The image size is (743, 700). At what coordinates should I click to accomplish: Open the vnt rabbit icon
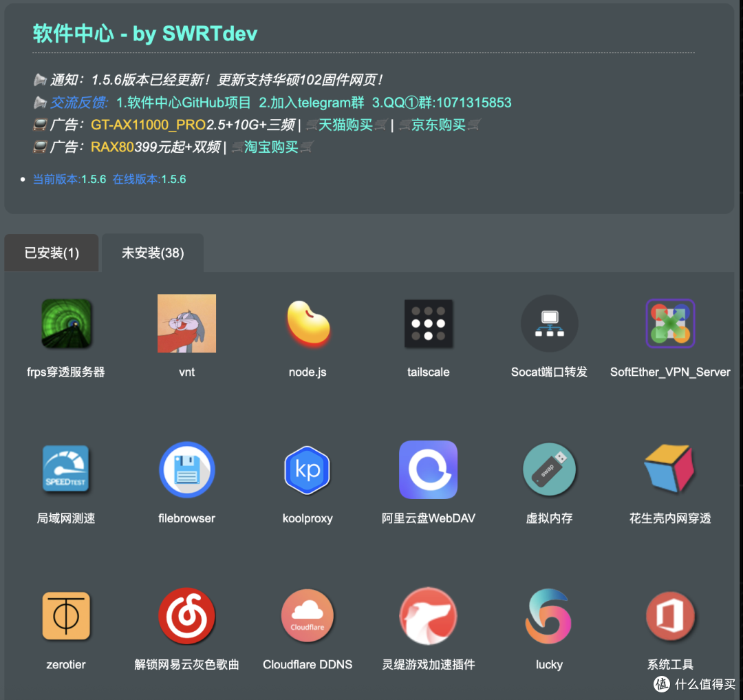[x=186, y=324]
